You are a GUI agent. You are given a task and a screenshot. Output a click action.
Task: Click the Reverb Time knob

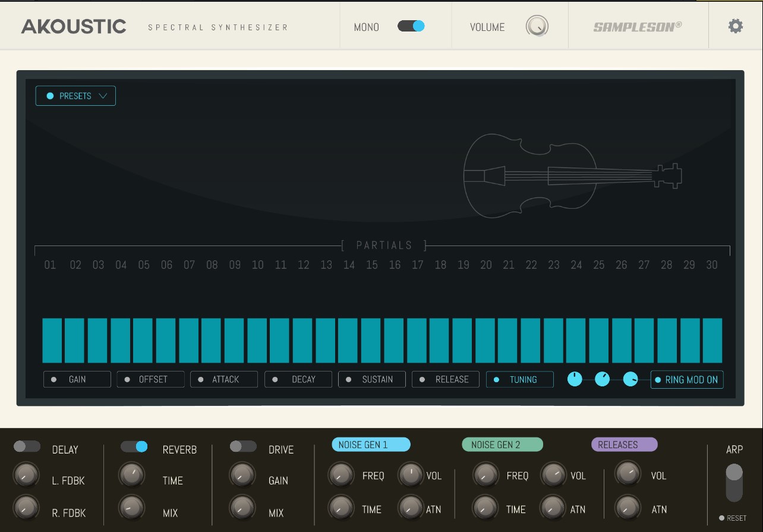[x=131, y=475]
